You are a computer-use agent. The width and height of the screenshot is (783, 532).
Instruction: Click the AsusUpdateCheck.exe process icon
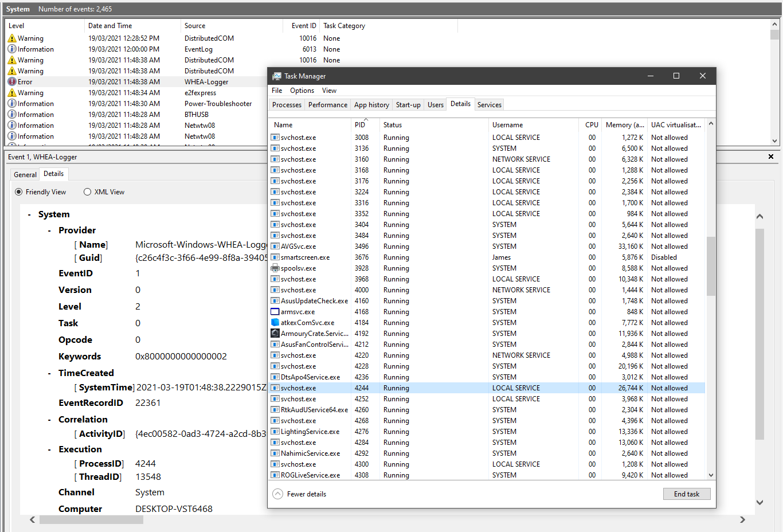[275, 301]
